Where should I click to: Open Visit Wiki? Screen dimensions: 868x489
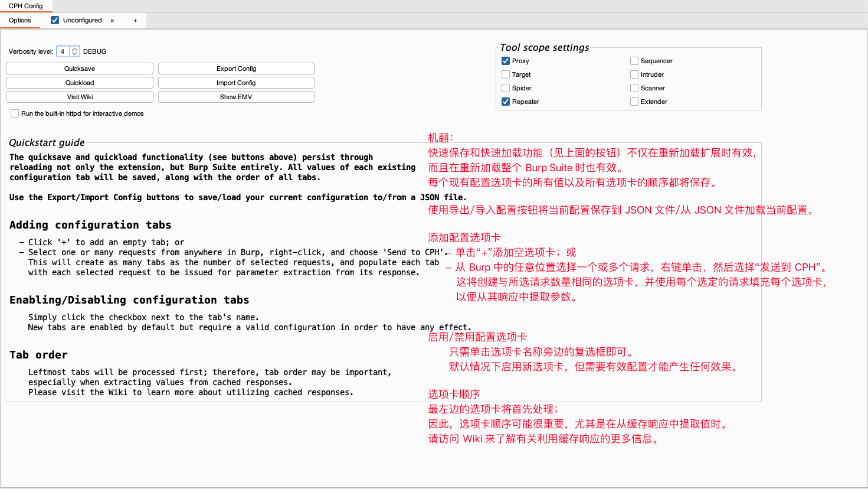(80, 97)
